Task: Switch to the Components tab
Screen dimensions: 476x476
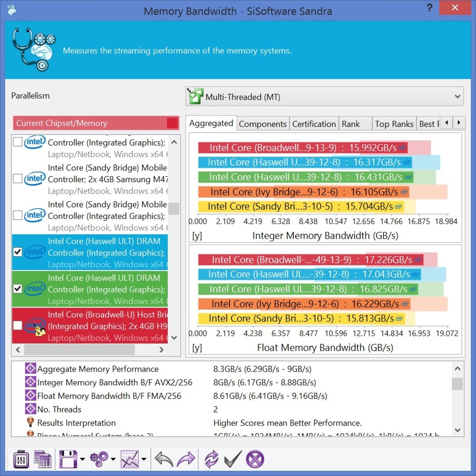Action: click(x=262, y=124)
